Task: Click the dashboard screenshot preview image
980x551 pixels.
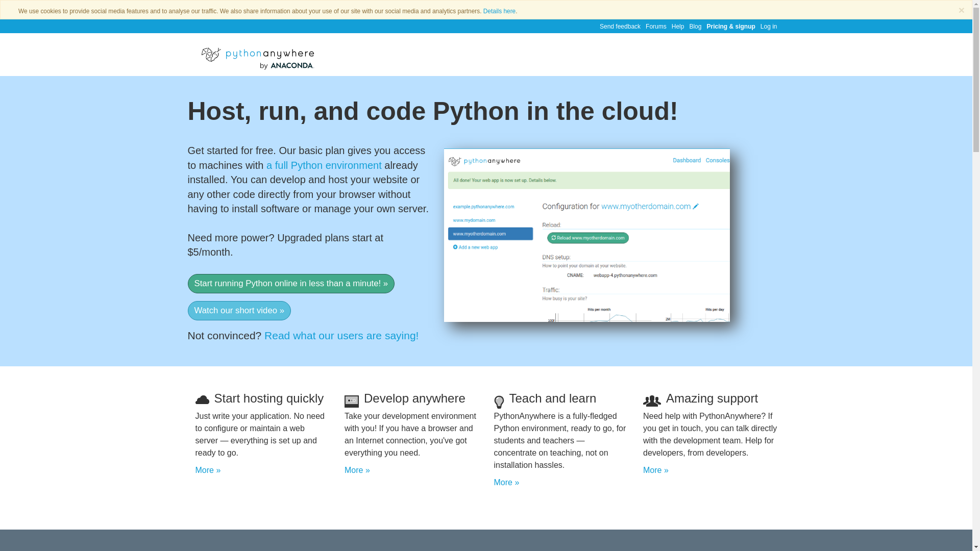Action: tap(586, 235)
